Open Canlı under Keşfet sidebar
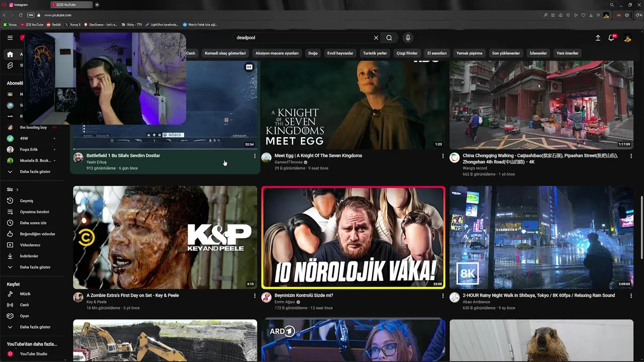Image resolution: width=644 pixels, height=362 pixels. [x=33, y=305]
